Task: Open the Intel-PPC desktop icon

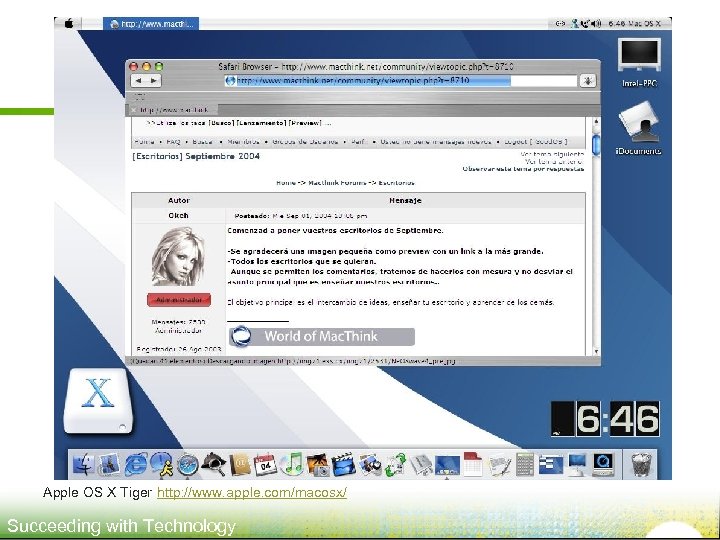Action: (x=639, y=62)
